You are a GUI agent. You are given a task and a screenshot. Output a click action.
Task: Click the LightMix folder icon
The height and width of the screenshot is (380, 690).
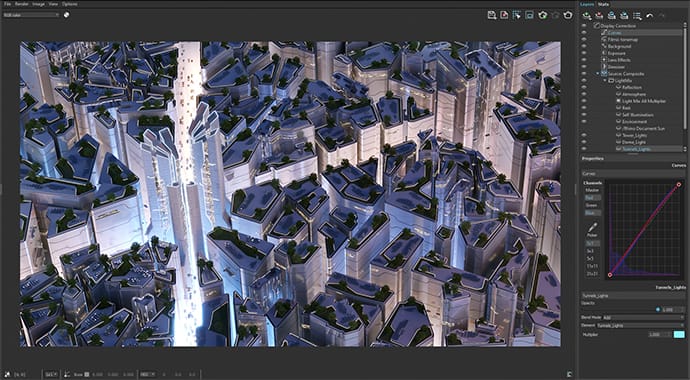coord(611,80)
